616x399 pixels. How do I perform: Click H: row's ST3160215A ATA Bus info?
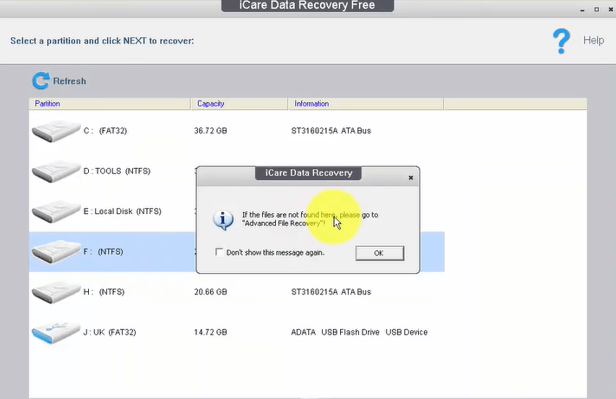click(331, 292)
